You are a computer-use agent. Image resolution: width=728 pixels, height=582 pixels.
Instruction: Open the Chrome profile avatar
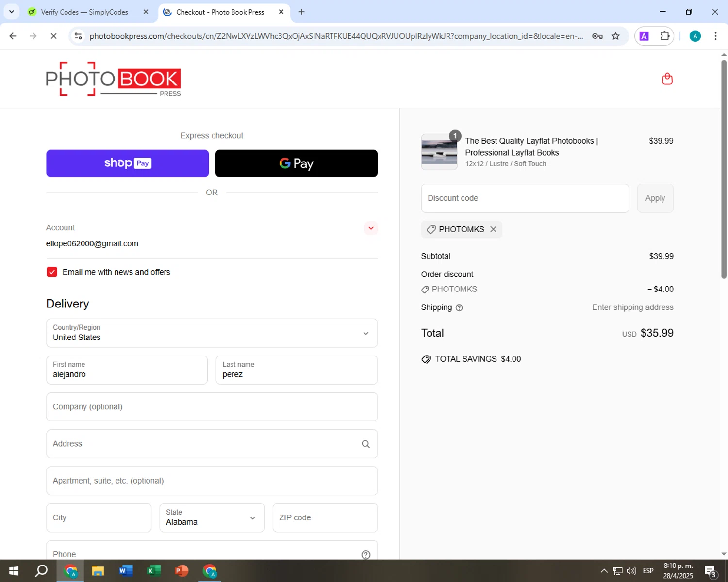pos(695,36)
